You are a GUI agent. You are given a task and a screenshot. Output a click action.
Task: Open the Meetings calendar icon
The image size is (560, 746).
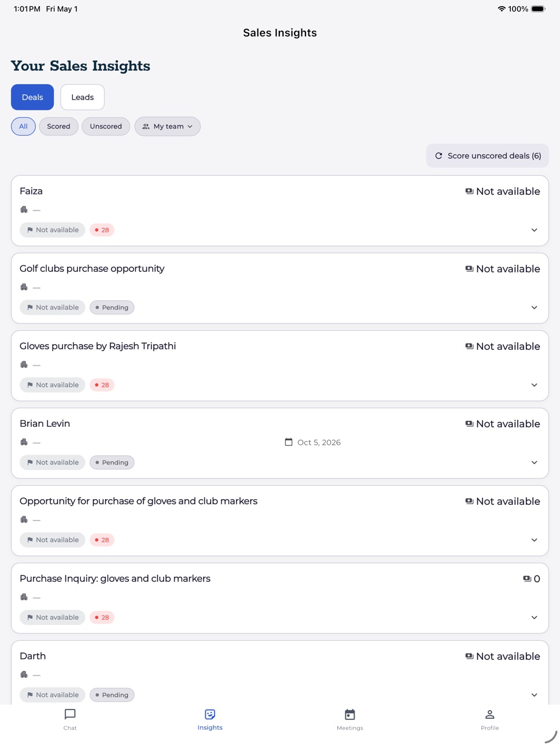[x=350, y=714]
